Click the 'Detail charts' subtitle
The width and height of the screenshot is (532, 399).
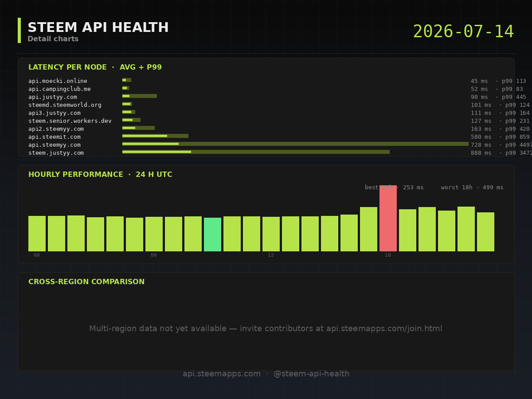point(53,39)
